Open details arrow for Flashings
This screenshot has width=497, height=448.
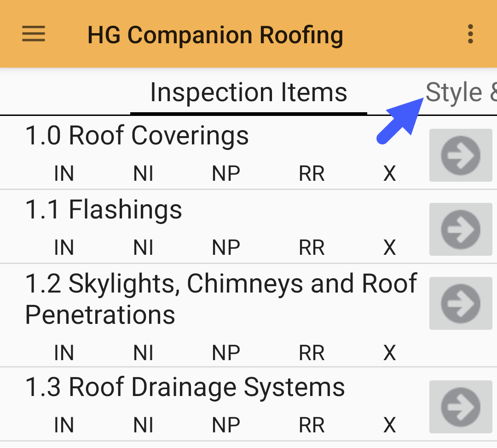[460, 229]
